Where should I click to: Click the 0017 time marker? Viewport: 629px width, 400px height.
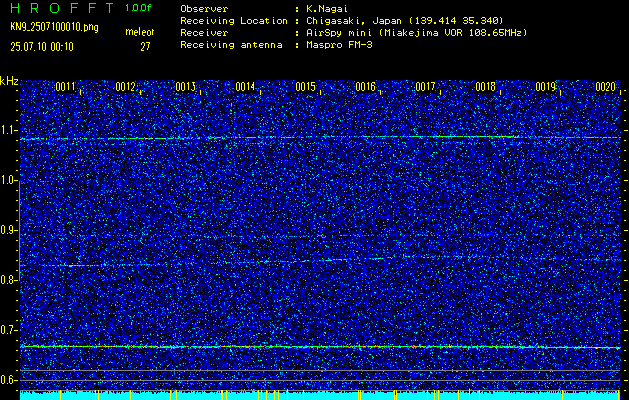(426, 87)
